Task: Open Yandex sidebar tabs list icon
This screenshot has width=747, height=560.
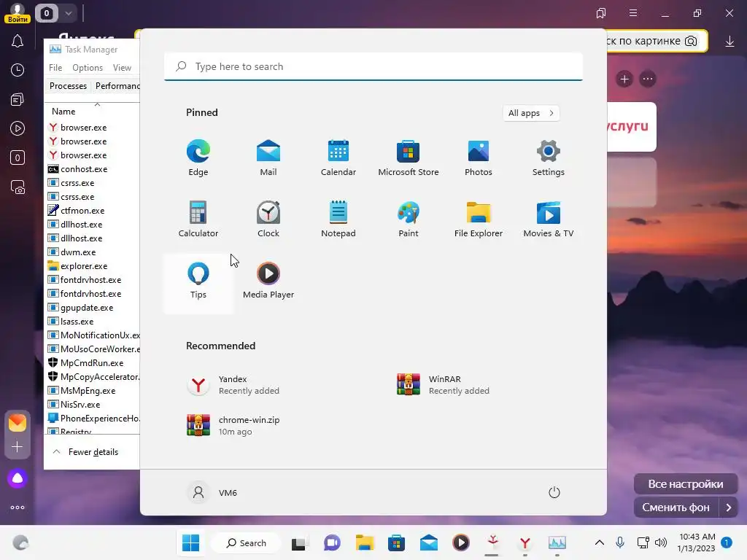Action: 18,99
